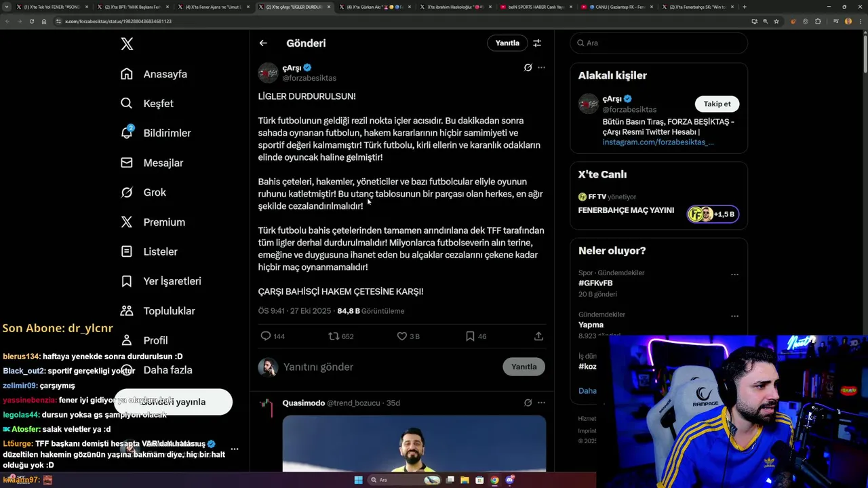Share the post via share icon
Screen dimensions: 868x488
[x=538, y=336]
